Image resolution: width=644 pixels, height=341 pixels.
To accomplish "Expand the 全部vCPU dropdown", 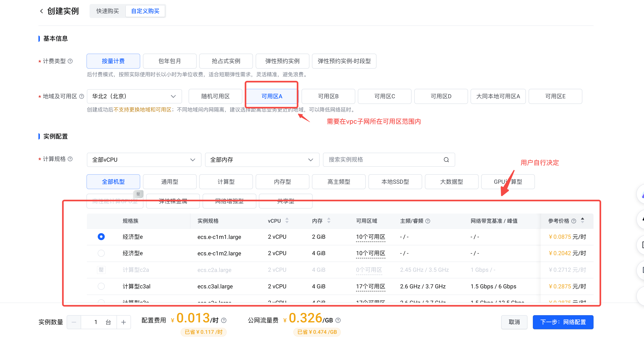I will (x=144, y=160).
